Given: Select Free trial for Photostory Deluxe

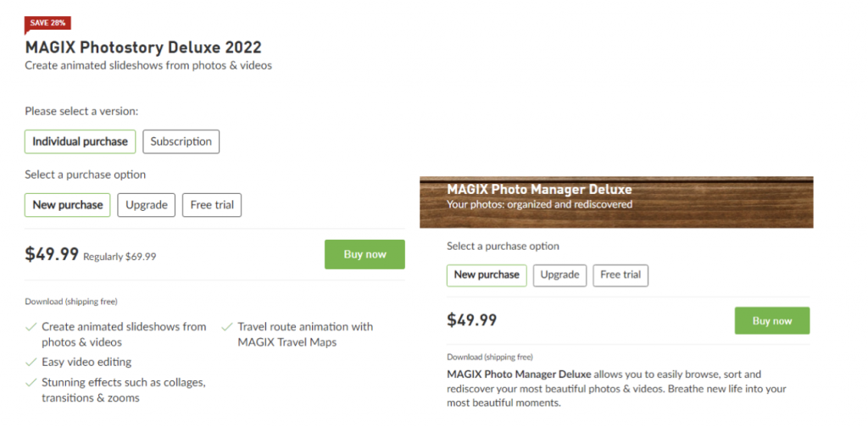Looking at the screenshot, I should (x=212, y=205).
